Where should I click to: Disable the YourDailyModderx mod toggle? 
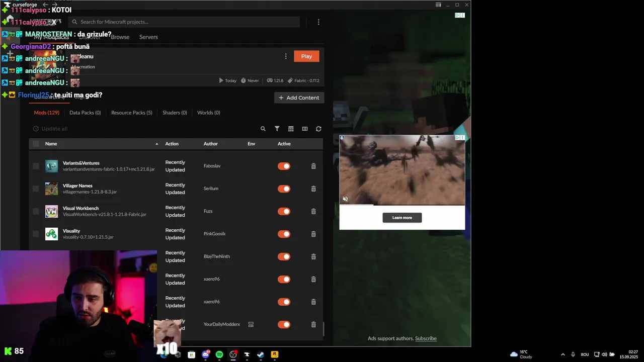point(284,324)
